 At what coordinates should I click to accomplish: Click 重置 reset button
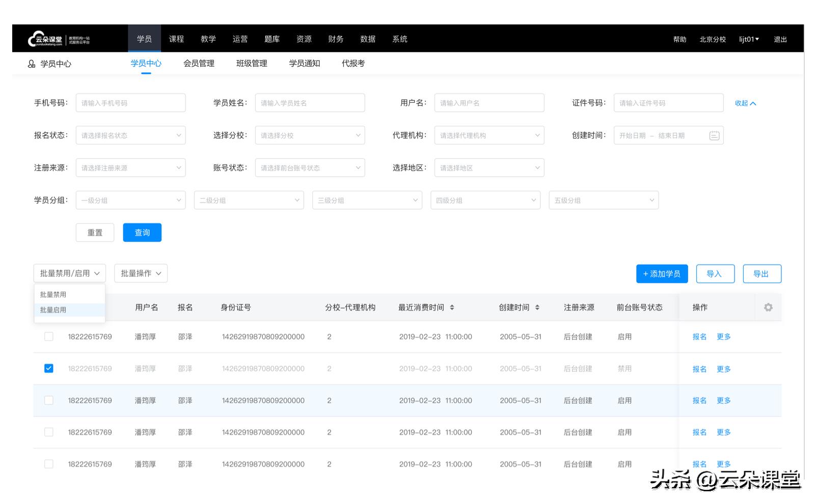95,233
